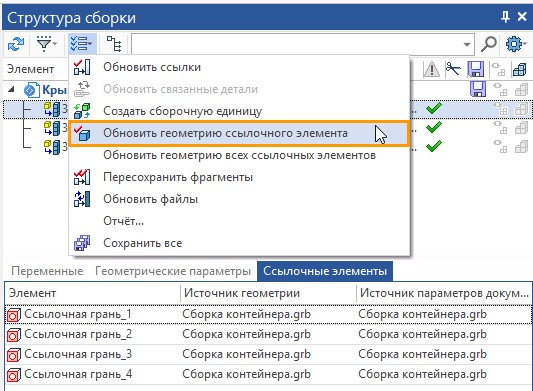
Task: Click the scissors column header icon
Action: (453, 69)
